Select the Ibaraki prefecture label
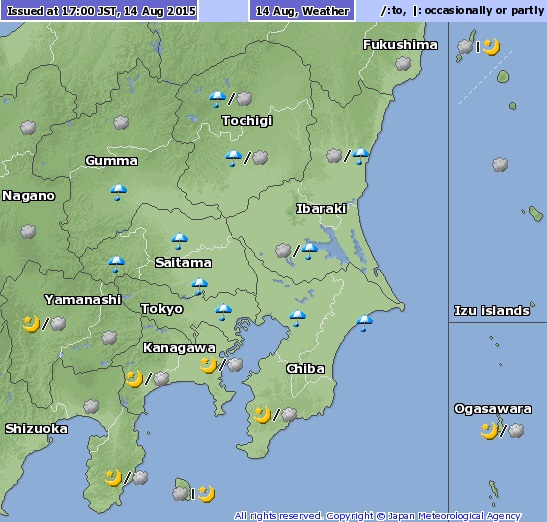The height and width of the screenshot is (522, 547). [x=321, y=209]
